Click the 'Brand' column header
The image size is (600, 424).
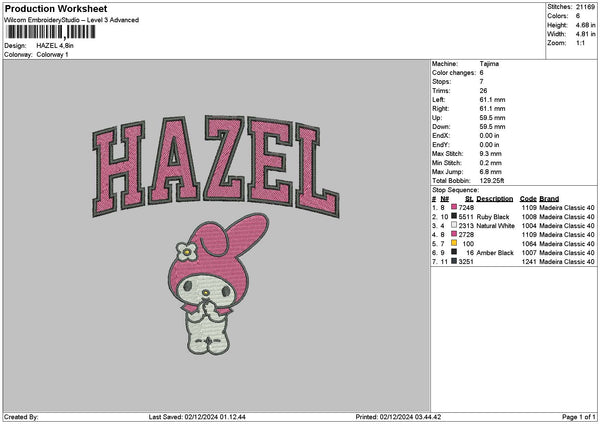pyautogui.click(x=549, y=199)
